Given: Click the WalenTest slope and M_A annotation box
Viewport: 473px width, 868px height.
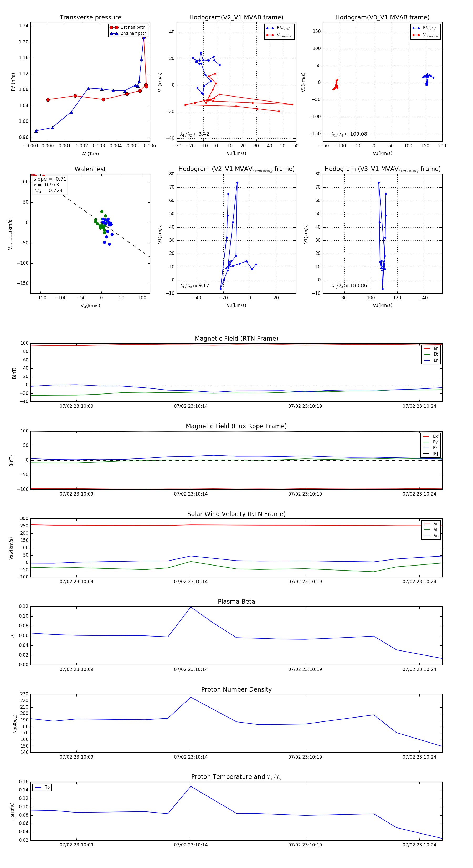Looking at the screenshot, I should click(50, 185).
